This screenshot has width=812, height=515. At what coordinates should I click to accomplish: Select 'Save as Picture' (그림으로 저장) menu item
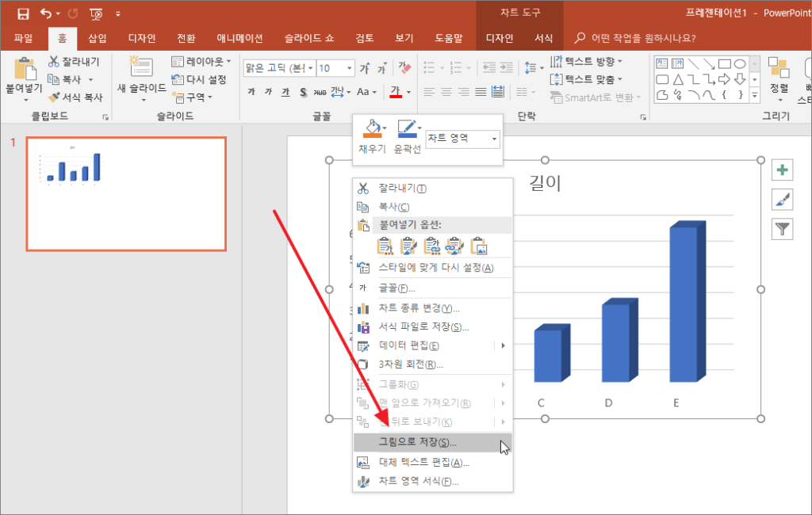418,442
